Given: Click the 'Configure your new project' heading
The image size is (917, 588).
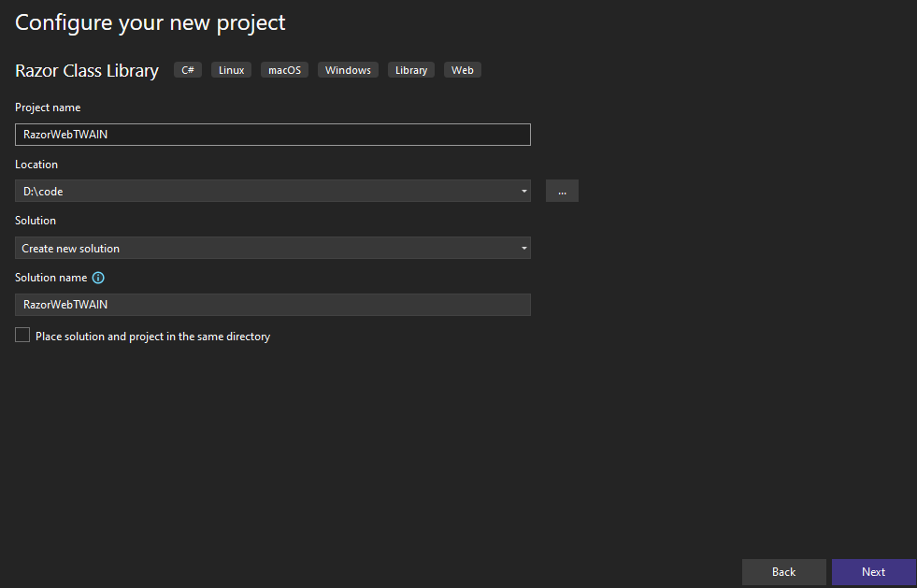Looking at the screenshot, I should [x=150, y=22].
